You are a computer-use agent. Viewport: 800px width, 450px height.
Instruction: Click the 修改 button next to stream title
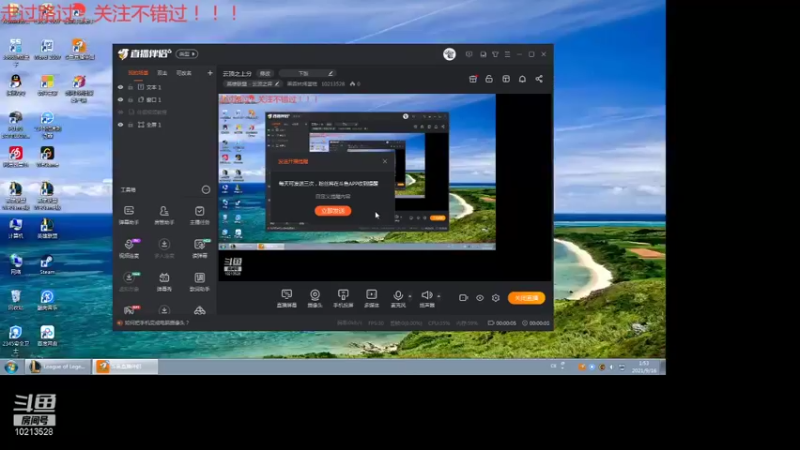point(265,73)
